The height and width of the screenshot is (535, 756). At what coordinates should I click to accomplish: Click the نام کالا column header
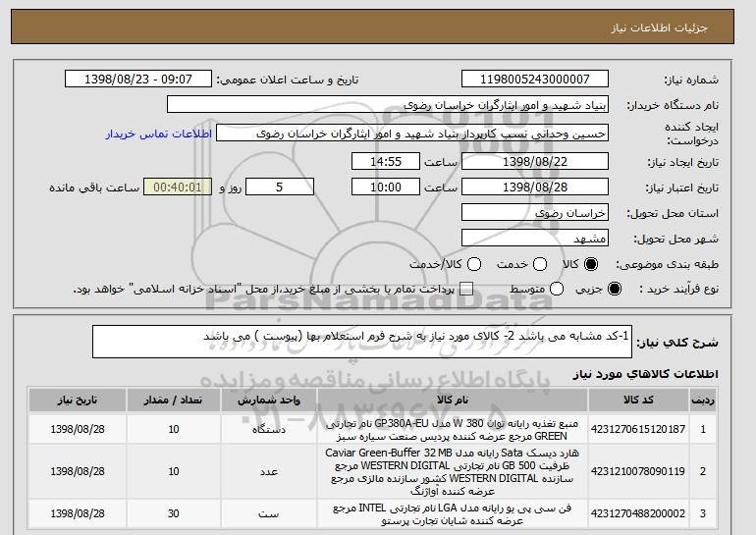pos(453,401)
